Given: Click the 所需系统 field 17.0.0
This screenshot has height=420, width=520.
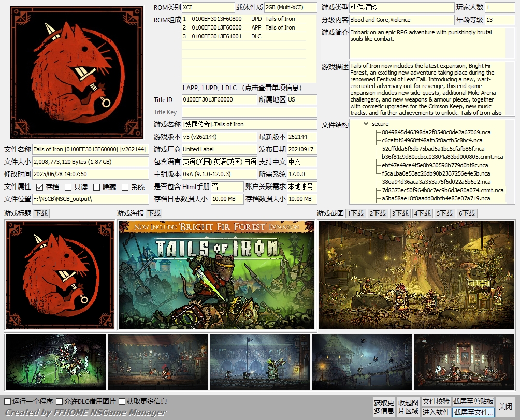Looking at the screenshot, I should pyautogui.click(x=302, y=174).
